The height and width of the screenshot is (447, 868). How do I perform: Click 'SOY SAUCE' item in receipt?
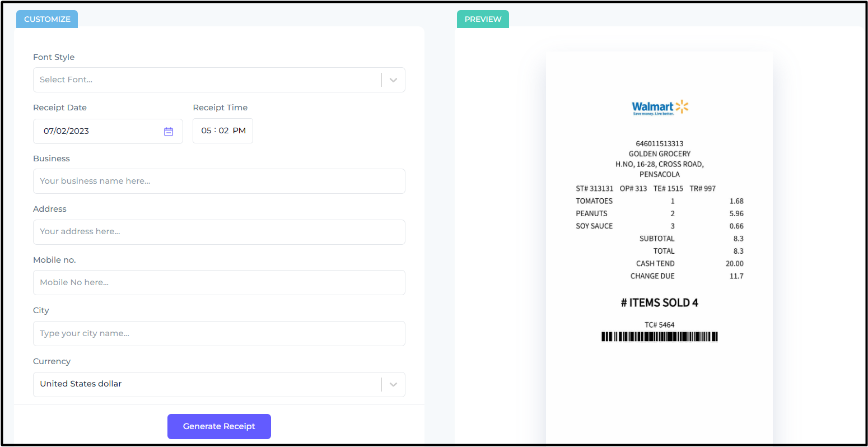click(594, 226)
